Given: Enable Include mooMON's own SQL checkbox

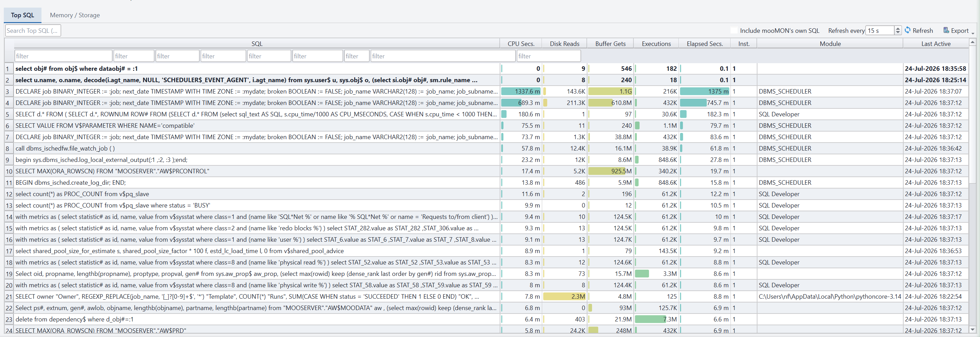Looking at the screenshot, I should pos(734,30).
